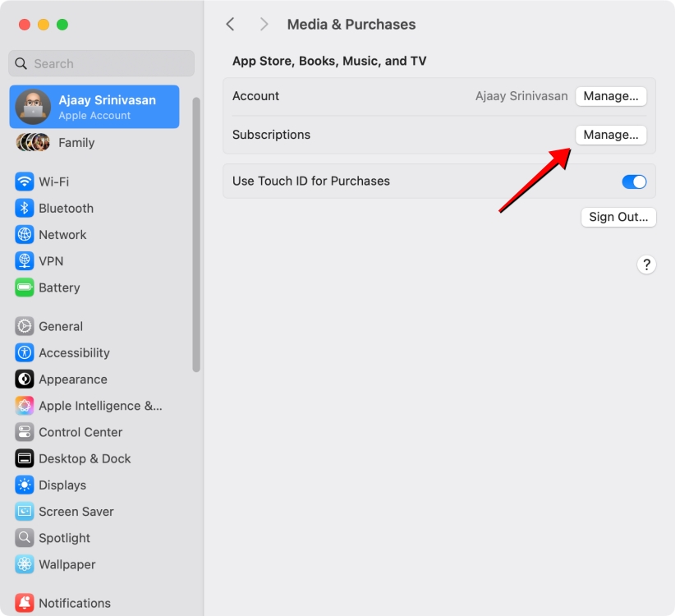Click the yellow minimize window button
675x616 pixels.
[x=44, y=25]
